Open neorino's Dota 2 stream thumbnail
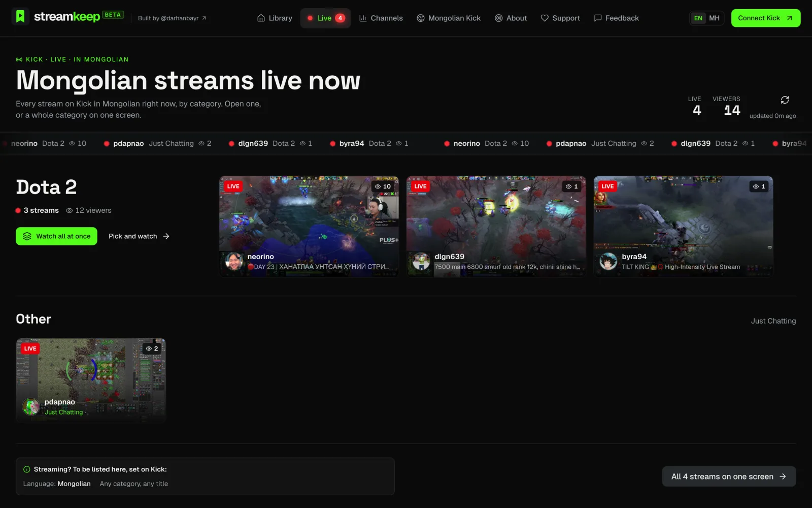Viewport: 812px width, 508px height. coord(309,226)
